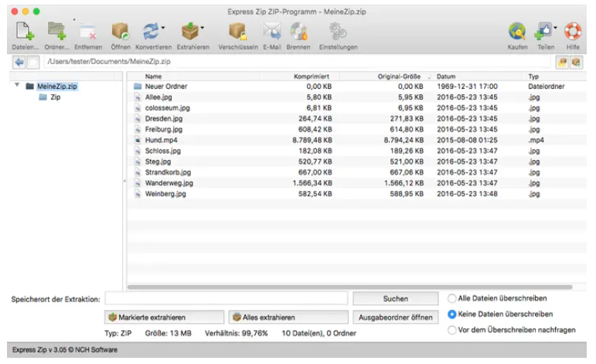
Task: Open the Extrahieren dropdown arrow
Action: pos(202,28)
